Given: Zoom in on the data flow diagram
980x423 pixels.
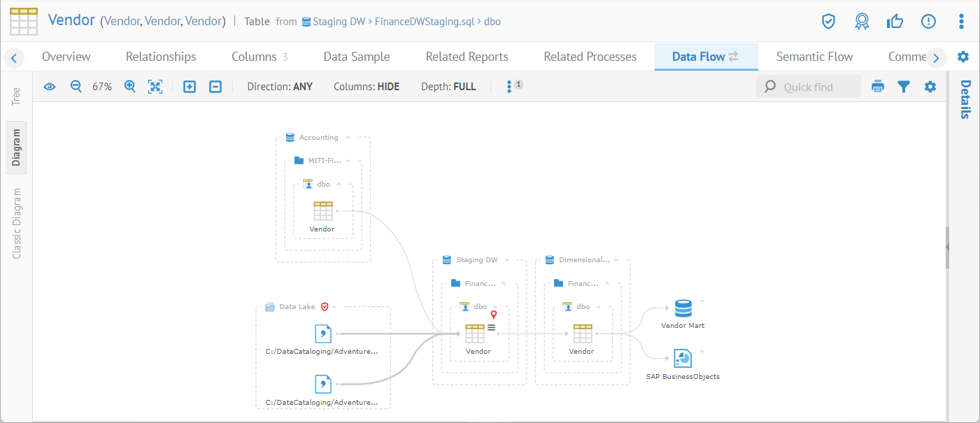Looking at the screenshot, I should point(129,87).
